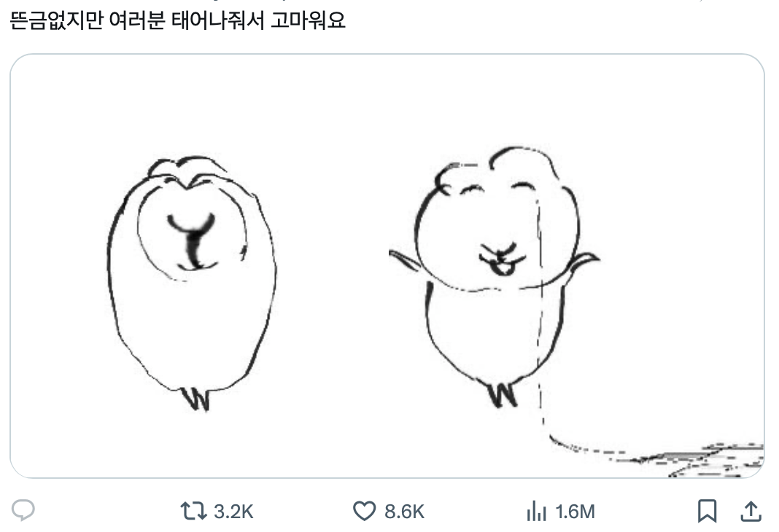Viewport: 779px width, 532px height.
Task: Like the post with the heart icon
Action: 365,512
